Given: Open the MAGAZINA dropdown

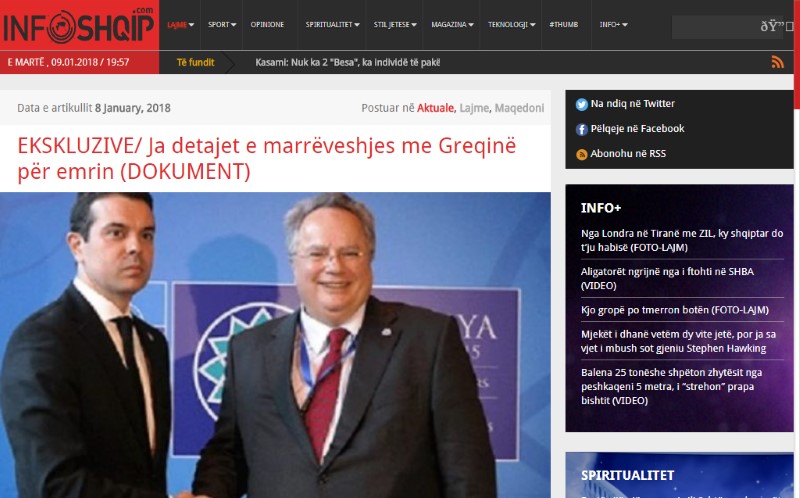Looking at the screenshot, I should [452, 24].
